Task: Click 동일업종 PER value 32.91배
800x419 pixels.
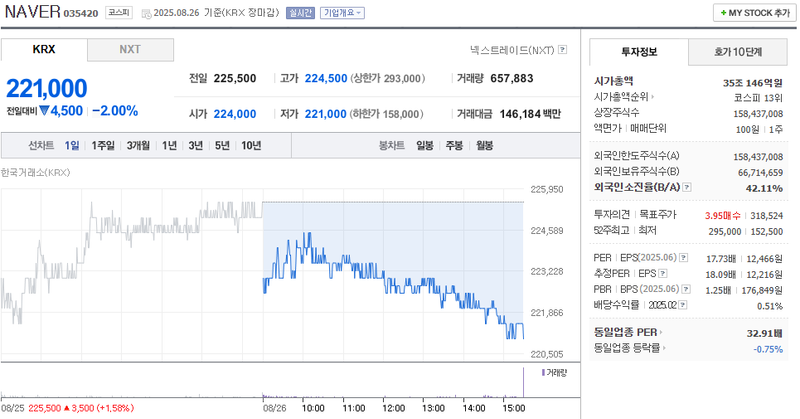Action: [x=764, y=333]
